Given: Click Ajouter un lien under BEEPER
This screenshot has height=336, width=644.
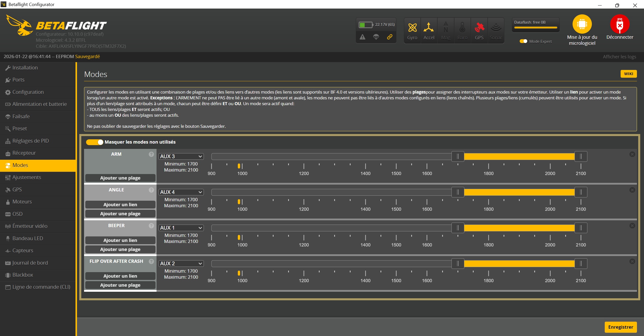Looking at the screenshot, I should click(x=120, y=240).
